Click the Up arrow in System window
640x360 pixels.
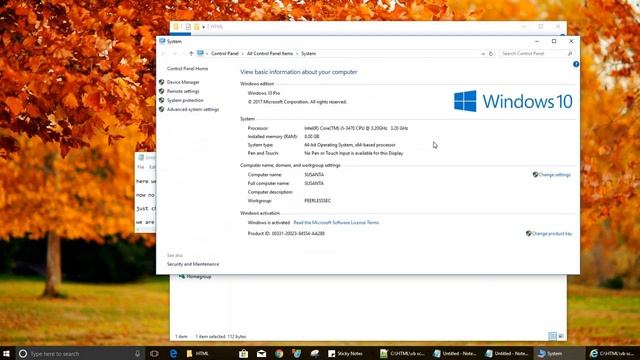[191, 53]
